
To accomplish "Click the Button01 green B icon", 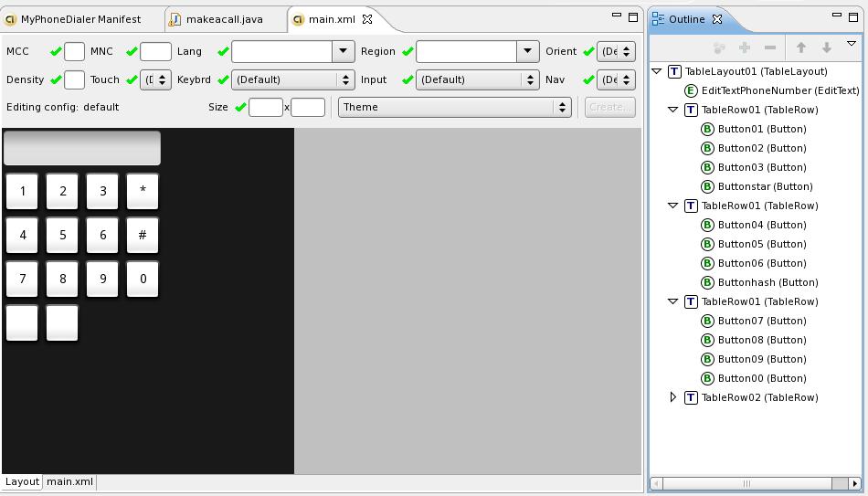I will coord(707,129).
